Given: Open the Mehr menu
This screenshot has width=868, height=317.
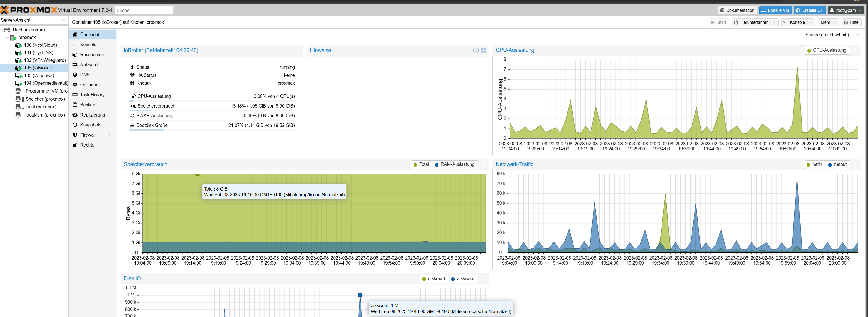Looking at the screenshot, I should [x=828, y=22].
